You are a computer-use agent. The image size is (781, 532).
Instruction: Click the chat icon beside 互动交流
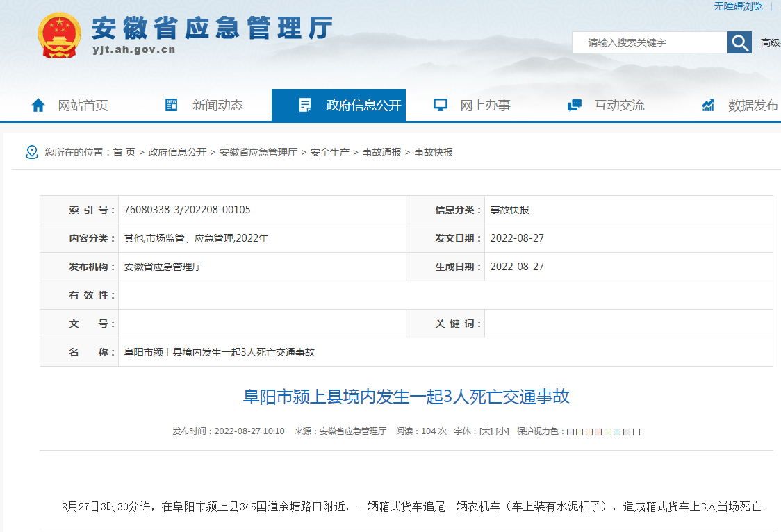point(575,105)
